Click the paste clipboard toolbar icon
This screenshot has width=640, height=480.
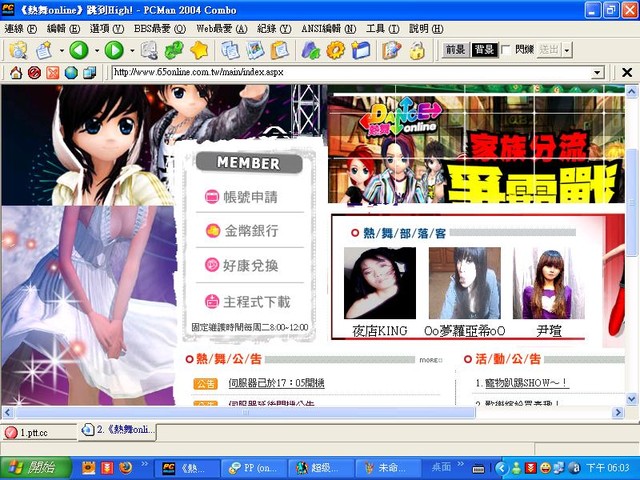[280, 51]
